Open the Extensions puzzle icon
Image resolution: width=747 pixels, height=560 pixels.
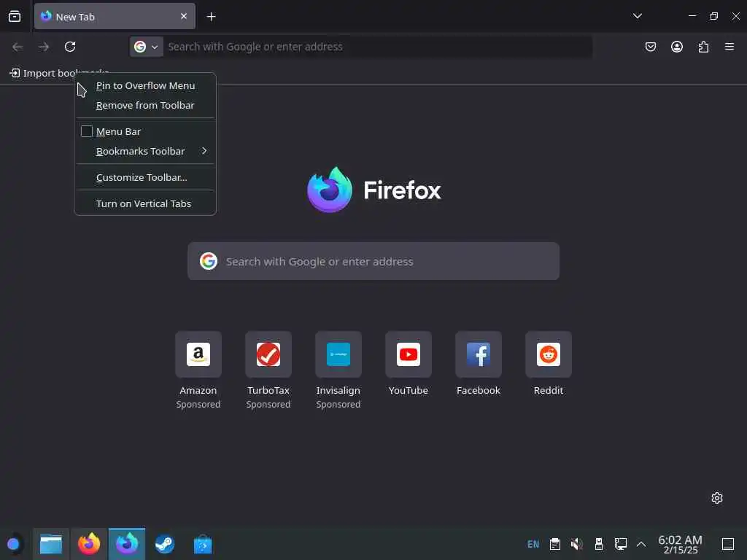click(703, 47)
